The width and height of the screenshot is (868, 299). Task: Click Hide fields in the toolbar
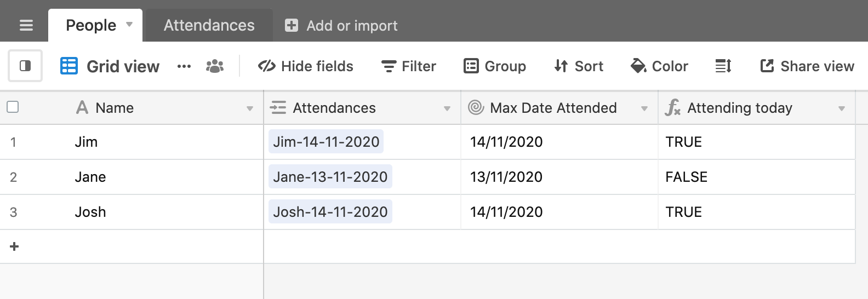click(306, 66)
